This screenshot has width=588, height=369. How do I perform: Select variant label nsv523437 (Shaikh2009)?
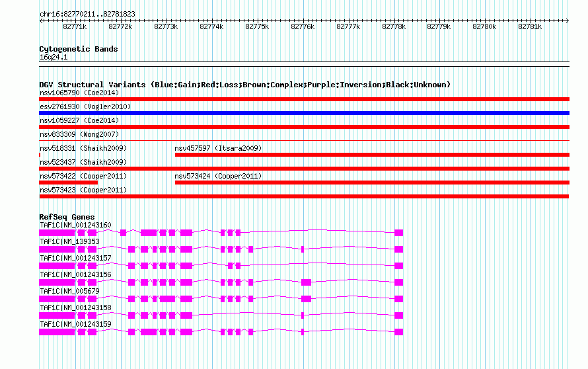[83, 162]
